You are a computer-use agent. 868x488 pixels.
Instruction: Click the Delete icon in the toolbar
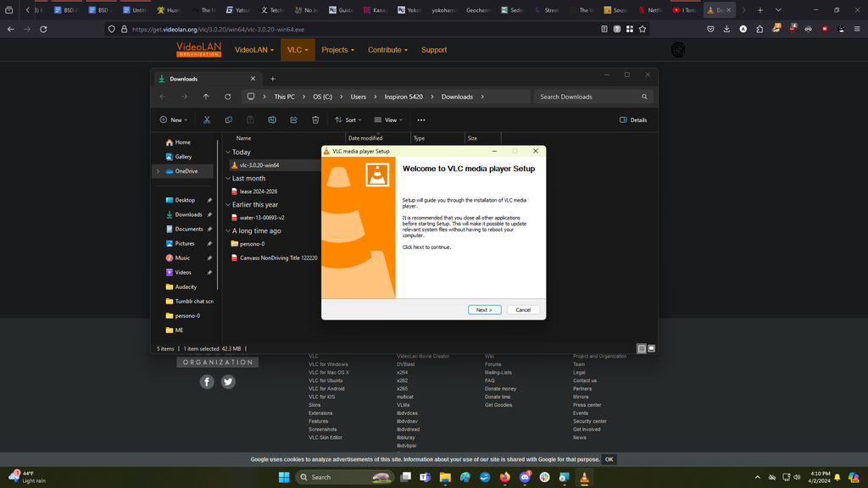(315, 120)
